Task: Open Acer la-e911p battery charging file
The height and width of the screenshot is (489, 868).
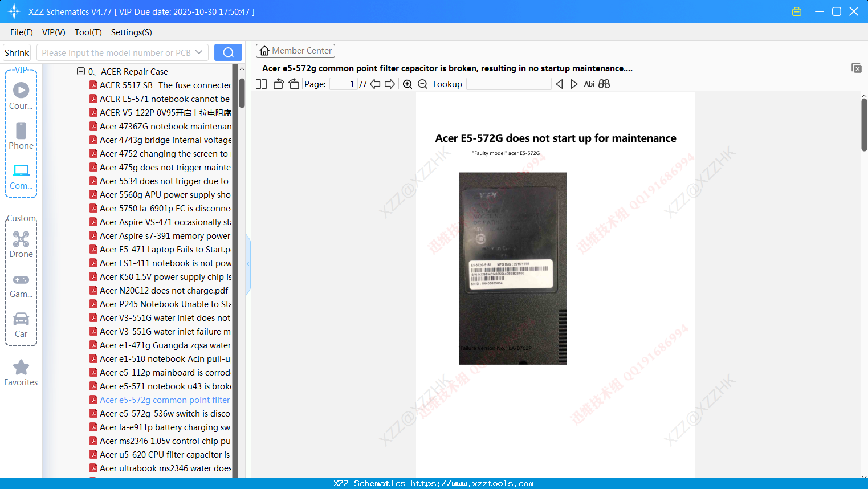Action: [160, 427]
